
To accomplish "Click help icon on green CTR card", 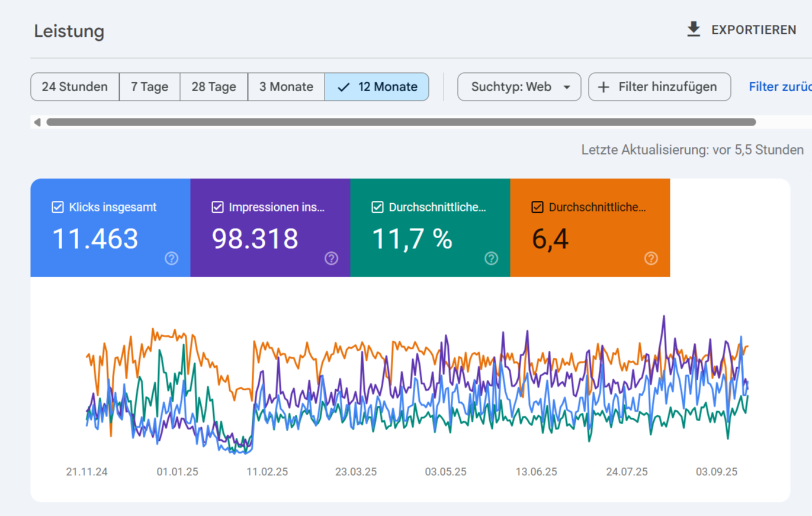I will (492, 258).
